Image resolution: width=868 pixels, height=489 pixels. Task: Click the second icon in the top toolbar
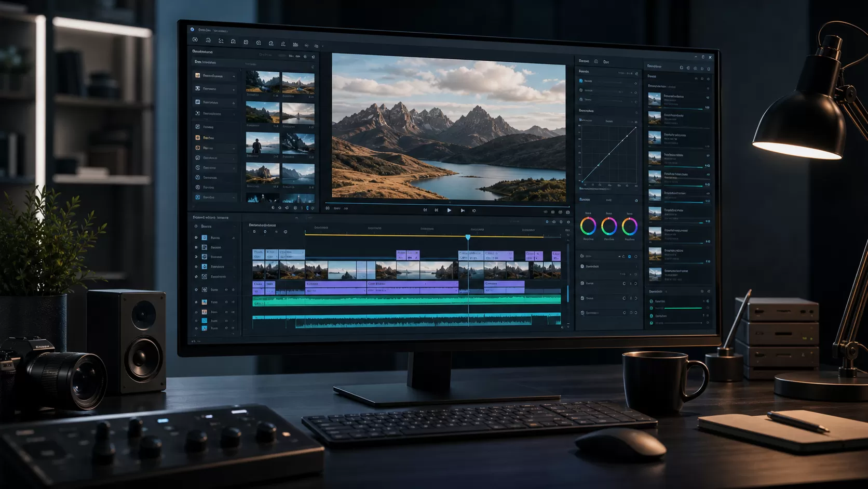pos(208,41)
